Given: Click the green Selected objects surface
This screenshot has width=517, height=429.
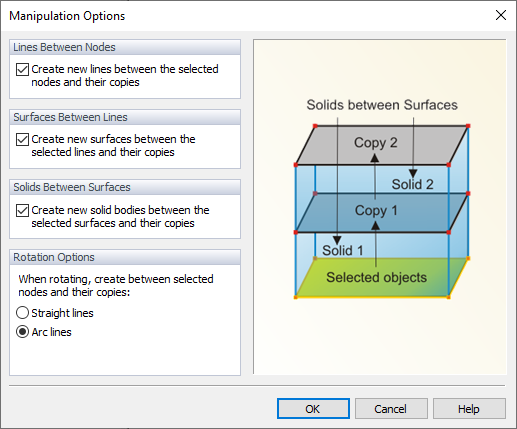Looking at the screenshot, I should [382, 278].
